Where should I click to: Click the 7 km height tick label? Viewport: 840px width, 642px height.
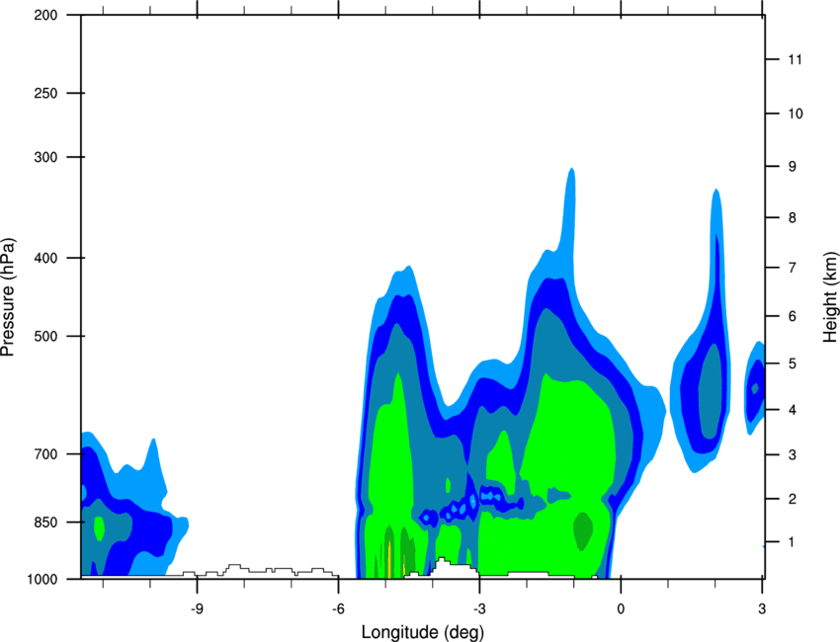(793, 268)
